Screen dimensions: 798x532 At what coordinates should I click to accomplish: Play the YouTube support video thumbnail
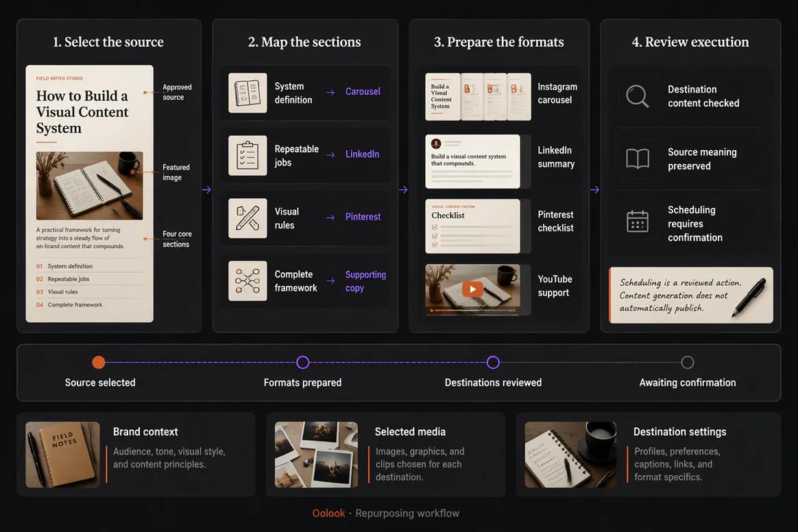(472, 289)
